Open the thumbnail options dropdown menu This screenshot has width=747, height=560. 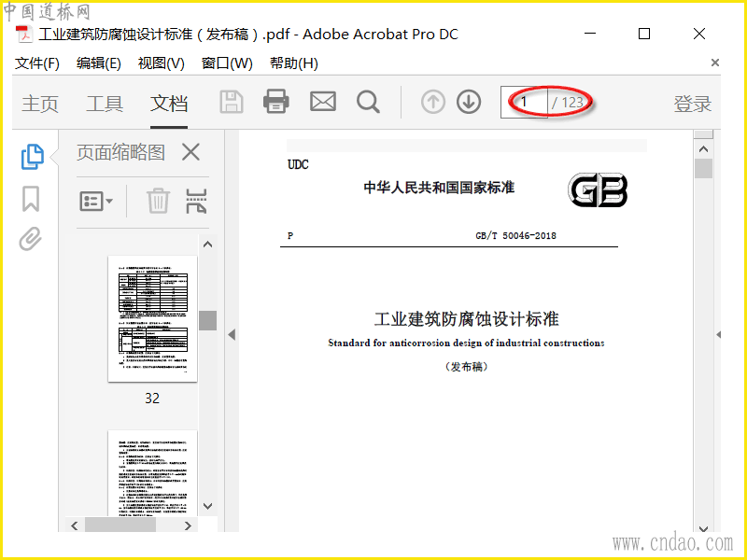96,201
